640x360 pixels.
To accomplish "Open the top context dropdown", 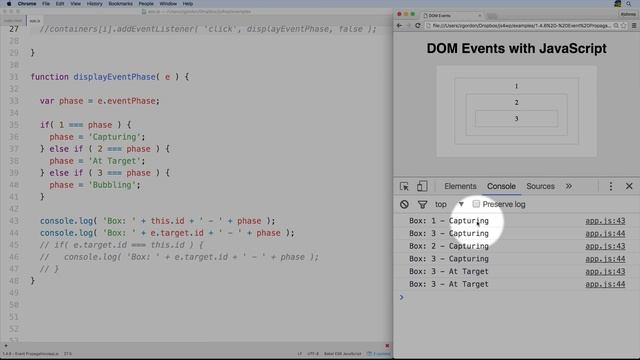I will 449,204.
